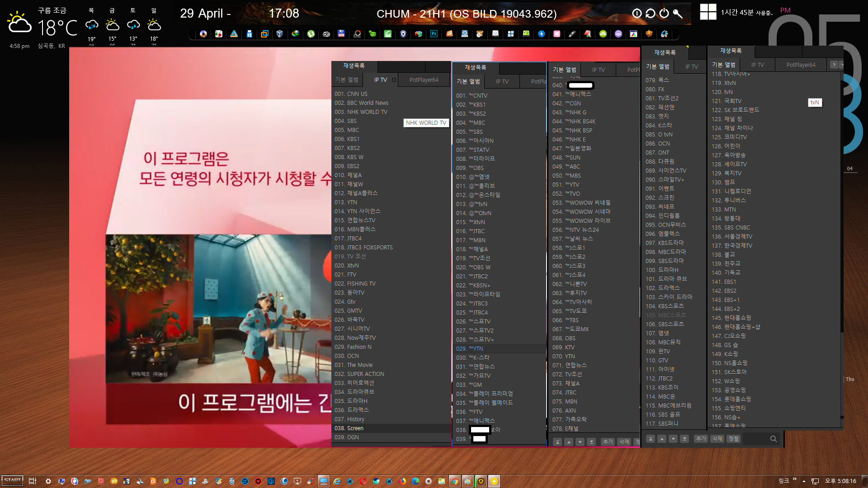Click 삭제 button in fourth playlist
The image size is (868, 488).
click(717, 439)
